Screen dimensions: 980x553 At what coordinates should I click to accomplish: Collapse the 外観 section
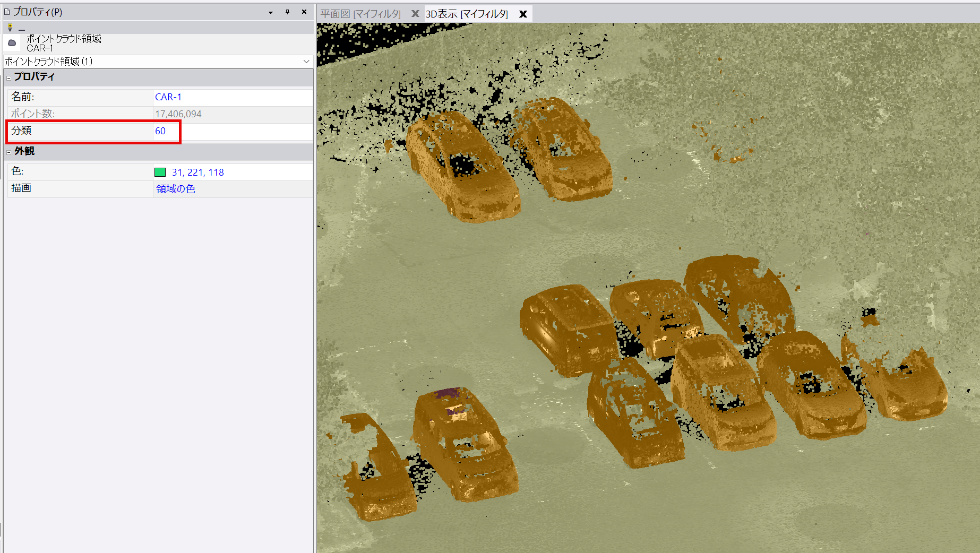point(9,152)
